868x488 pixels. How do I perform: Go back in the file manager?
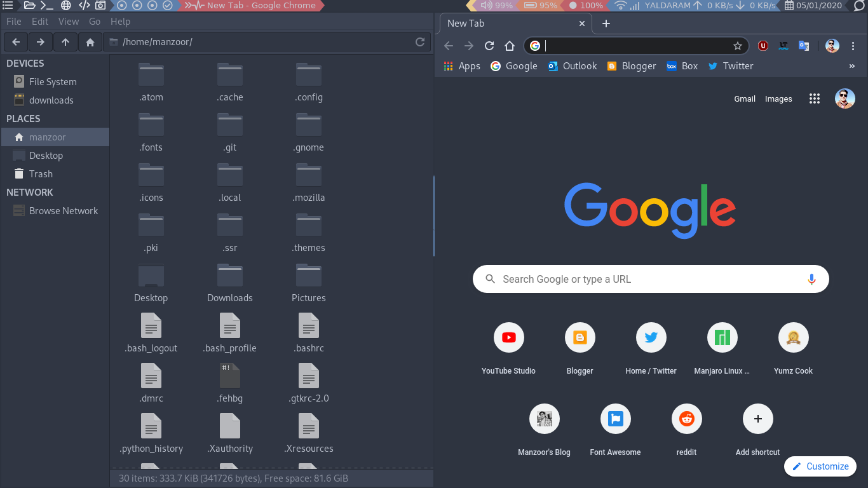pyautogui.click(x=16, y=42)
